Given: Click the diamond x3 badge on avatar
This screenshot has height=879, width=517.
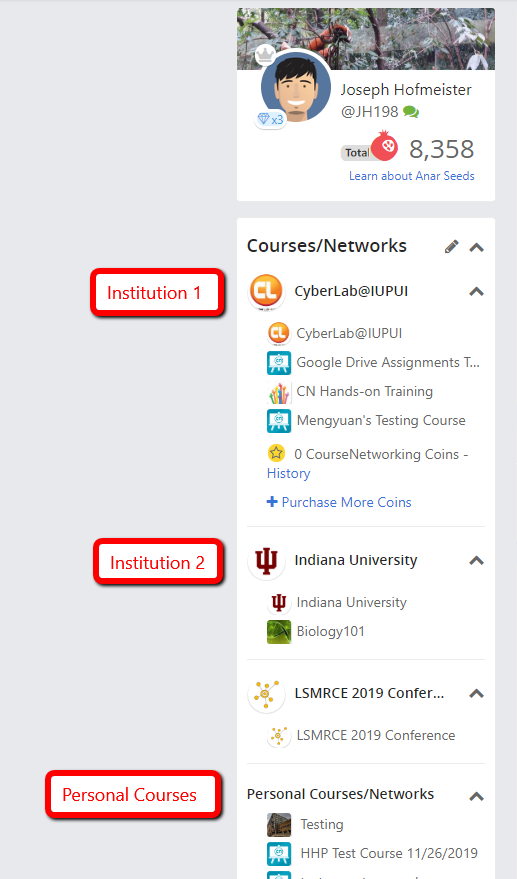Looking at the screenshot, I should pyautogui.click(x=270, y=119).
